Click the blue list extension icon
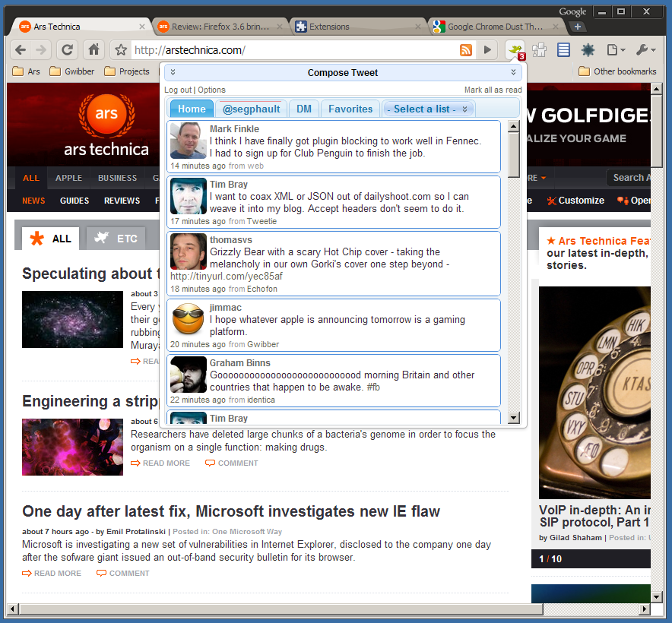Viewport: 672px width, 623px height. tap(563, 50)
